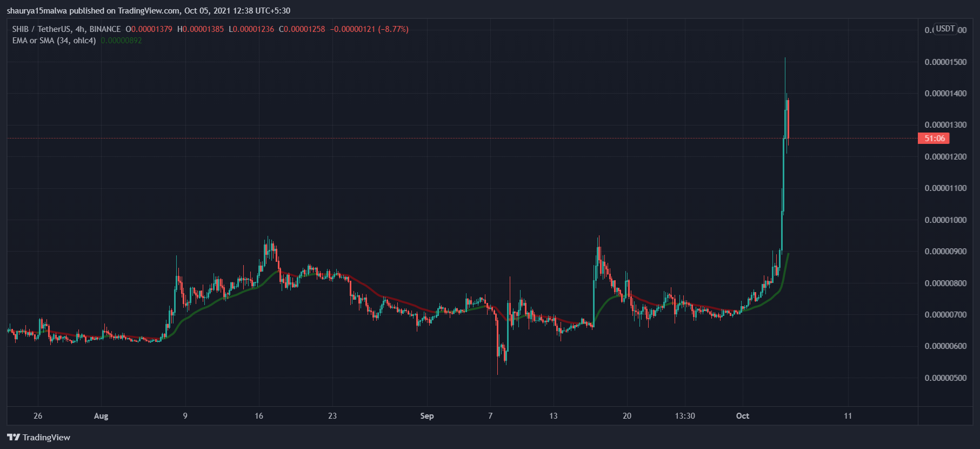Click the 0.00001400 price axis label
980x449 pixels.
point(945,94)
